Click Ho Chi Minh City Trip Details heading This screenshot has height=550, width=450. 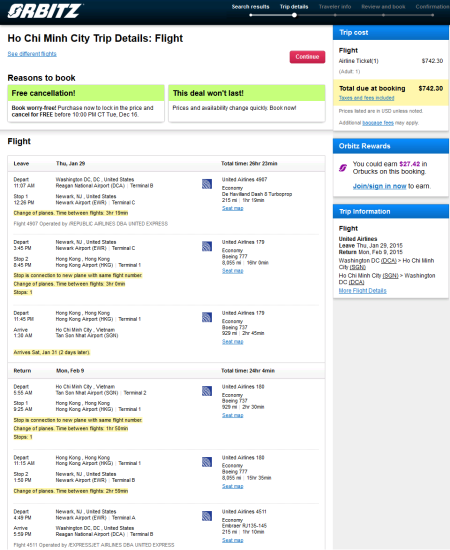(95, 38)
